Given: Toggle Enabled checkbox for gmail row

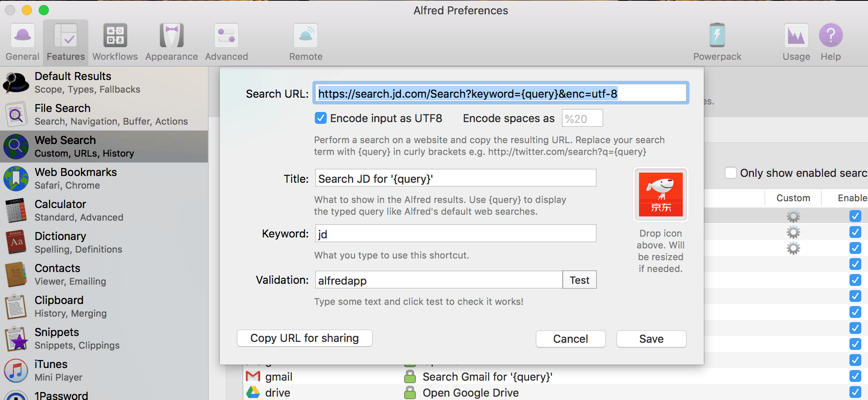Looking at the screenshot, I should tap(855, 376).
